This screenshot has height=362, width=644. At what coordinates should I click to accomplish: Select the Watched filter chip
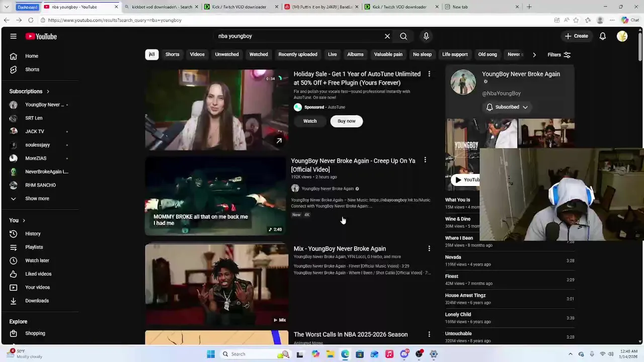(259, 54)
